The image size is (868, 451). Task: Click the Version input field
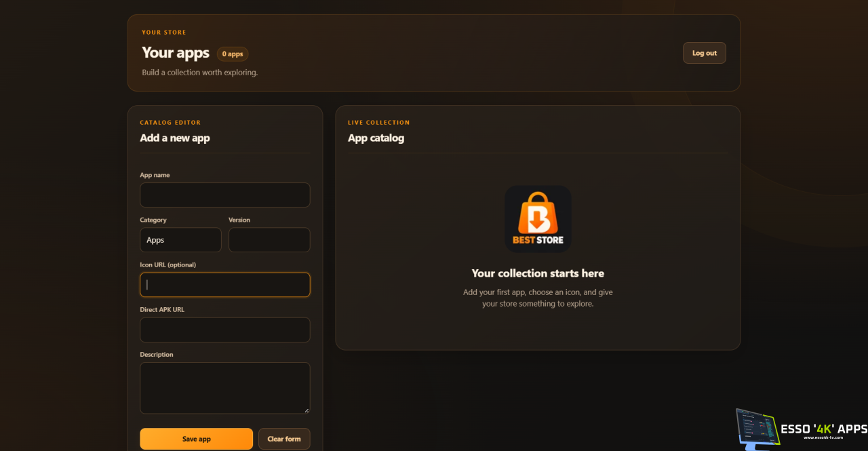(269, 240)
